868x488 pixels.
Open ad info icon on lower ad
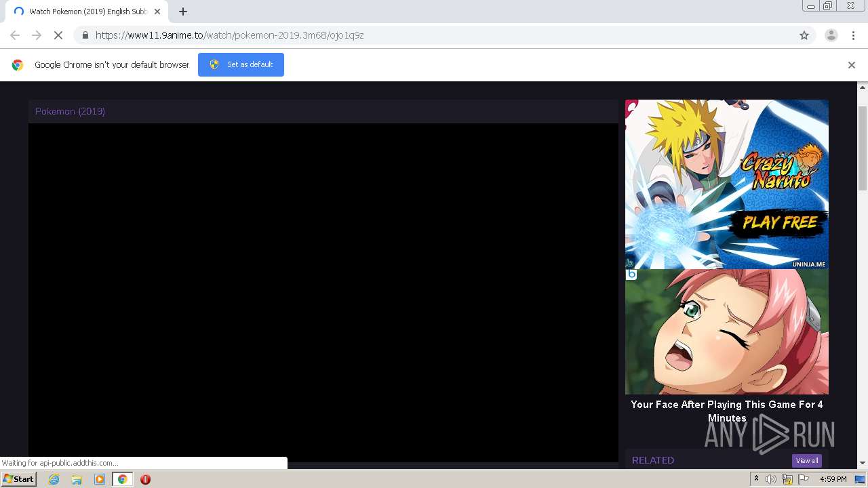[631, 274]
